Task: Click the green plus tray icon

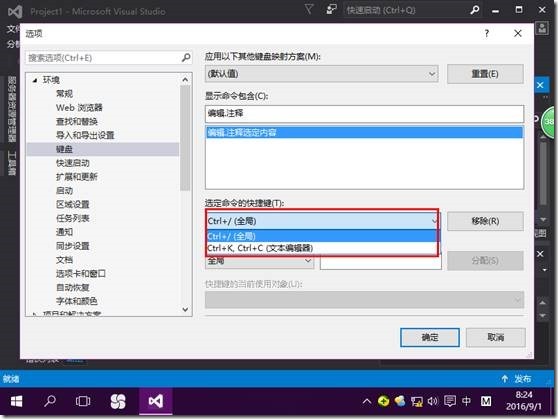Action: (x=383, y=402)
